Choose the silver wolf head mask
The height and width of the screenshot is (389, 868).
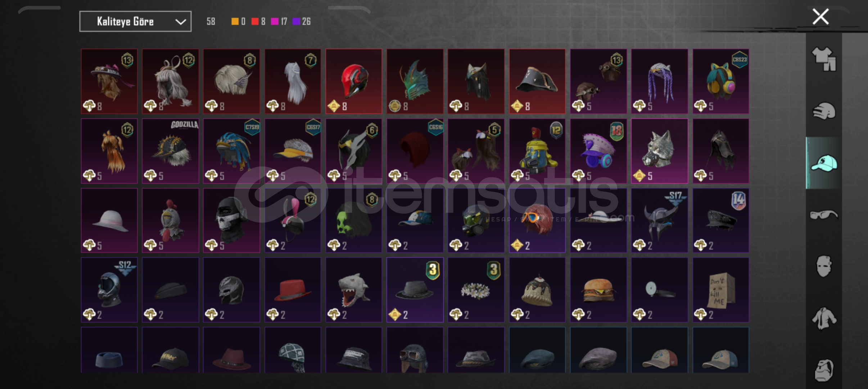coord(659,151)
